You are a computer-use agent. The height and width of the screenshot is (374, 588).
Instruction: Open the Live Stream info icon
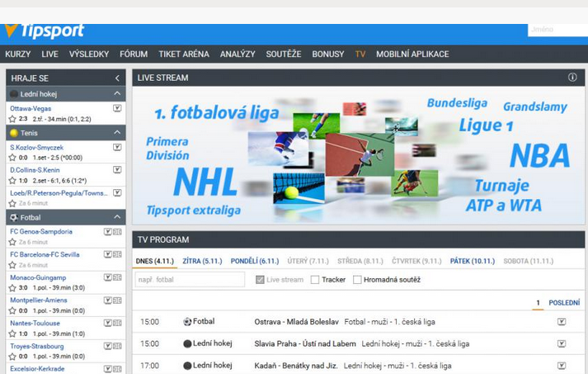[572, 78]
